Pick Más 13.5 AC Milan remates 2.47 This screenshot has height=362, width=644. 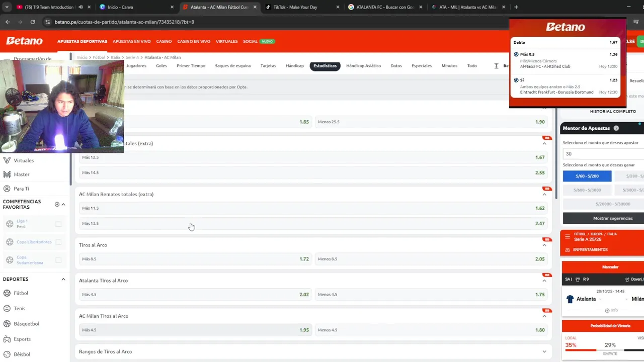pos(313,223)
